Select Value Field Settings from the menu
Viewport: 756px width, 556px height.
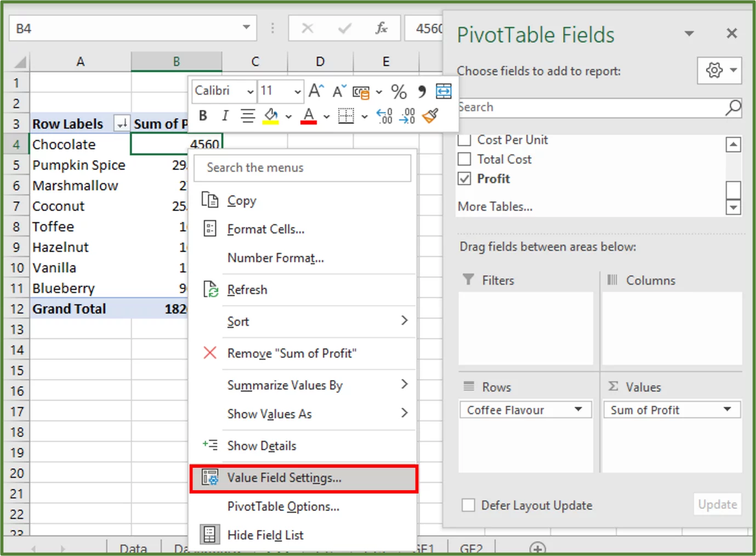284,478
